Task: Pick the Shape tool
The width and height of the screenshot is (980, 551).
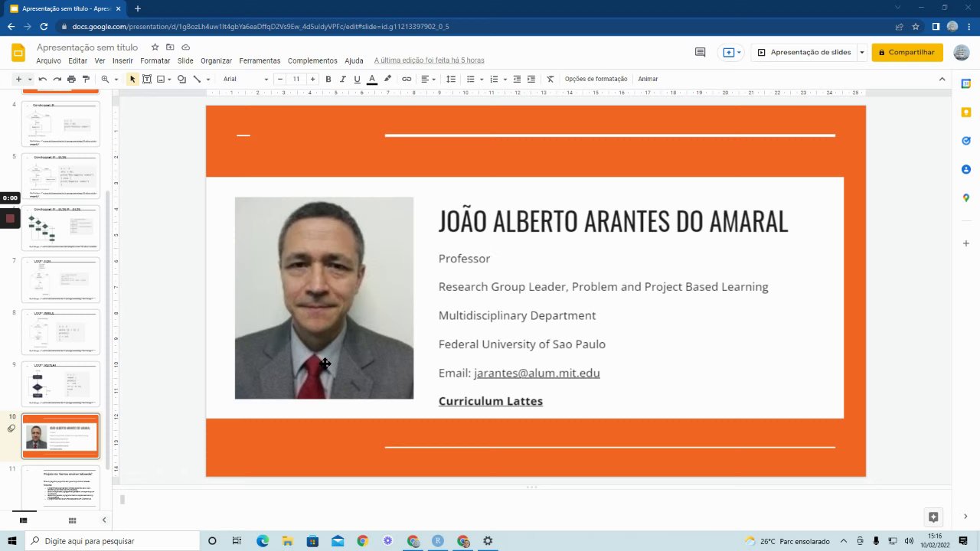Action: click(181, 79)
